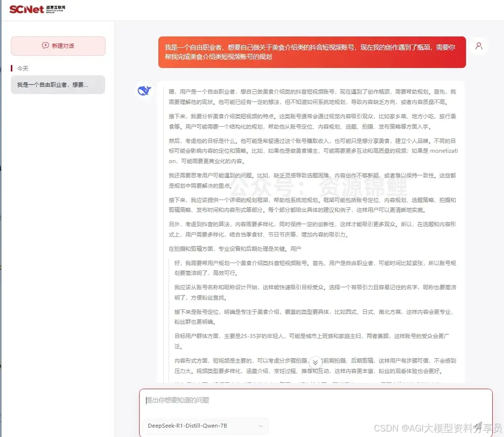
Task: Open the conversation '我是一个自由职业者，想要...'
Action: pyautogui.click(x=58, y=85)
